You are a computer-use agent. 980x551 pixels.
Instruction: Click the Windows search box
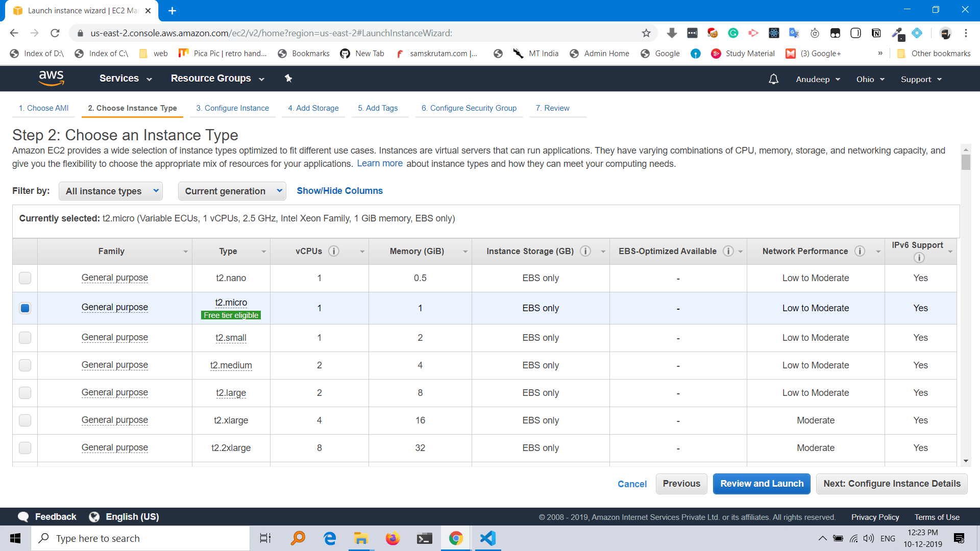[140, 538]
